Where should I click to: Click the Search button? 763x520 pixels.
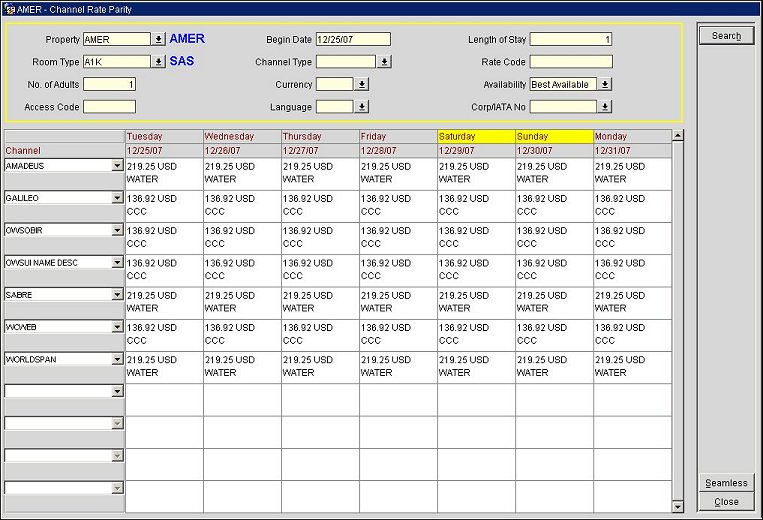point(726,36)
